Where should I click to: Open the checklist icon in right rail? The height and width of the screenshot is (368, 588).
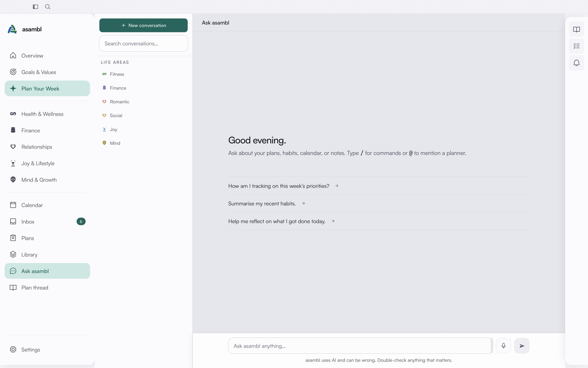tap(576, 46)
